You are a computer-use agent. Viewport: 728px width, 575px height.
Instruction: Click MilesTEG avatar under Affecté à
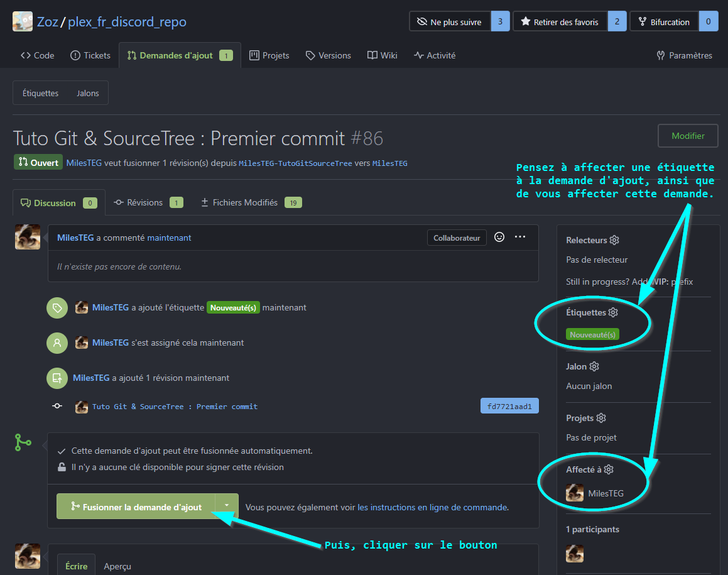574,493
